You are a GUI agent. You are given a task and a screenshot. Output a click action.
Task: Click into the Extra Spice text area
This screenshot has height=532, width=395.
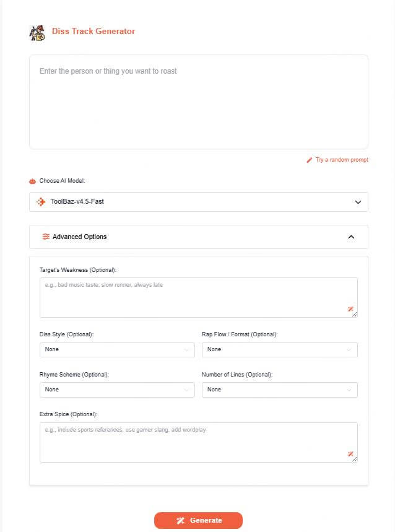click(x=192, y=441)
